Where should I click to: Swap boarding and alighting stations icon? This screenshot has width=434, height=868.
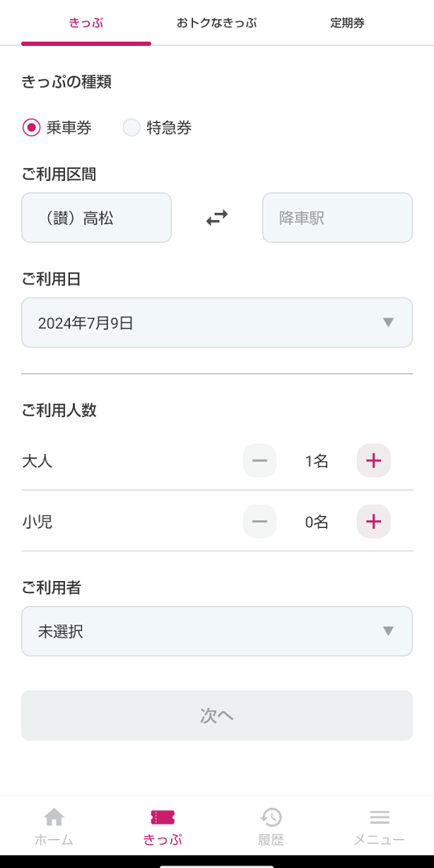tap(217, 218)
